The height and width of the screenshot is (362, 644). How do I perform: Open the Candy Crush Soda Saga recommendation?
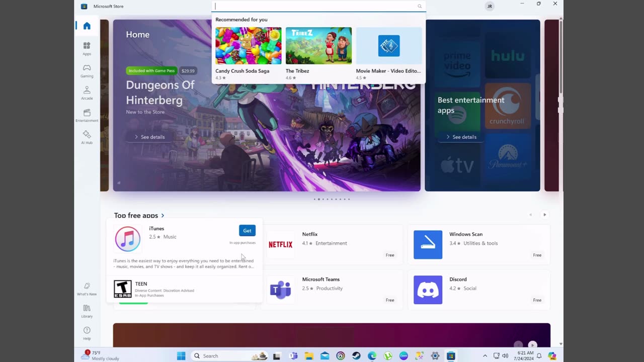coord(249,53)
